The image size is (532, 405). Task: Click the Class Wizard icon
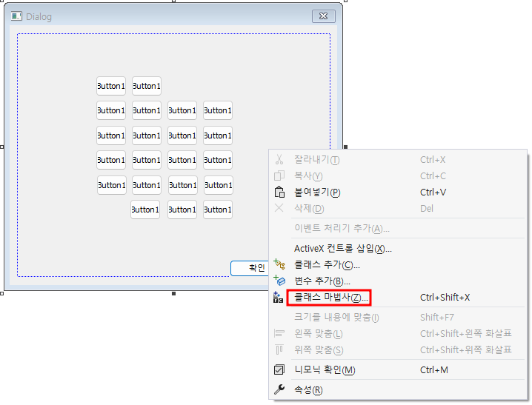[278, 297]
